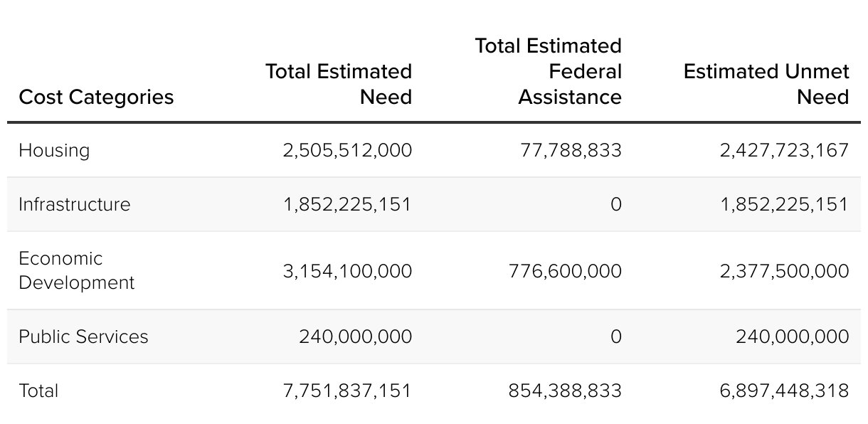
Task: Click Housing unmet need value 2,427,723,167
Action: [x=784, y=150]
